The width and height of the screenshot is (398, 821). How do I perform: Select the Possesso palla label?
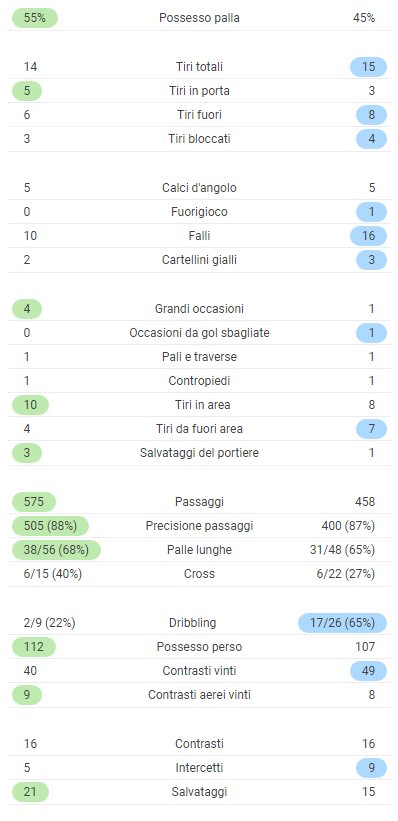pyautogui.click(x=200, y=18)
